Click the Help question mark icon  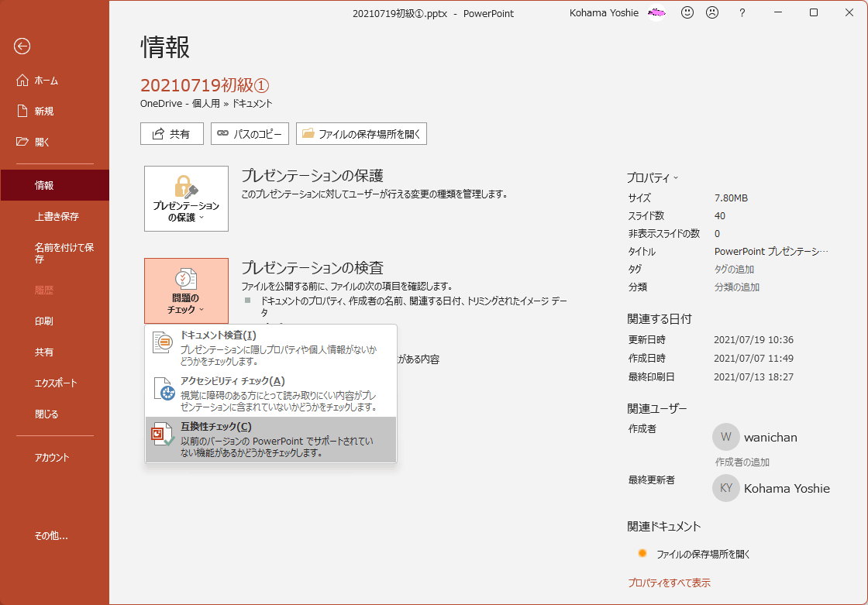[742, 12]
